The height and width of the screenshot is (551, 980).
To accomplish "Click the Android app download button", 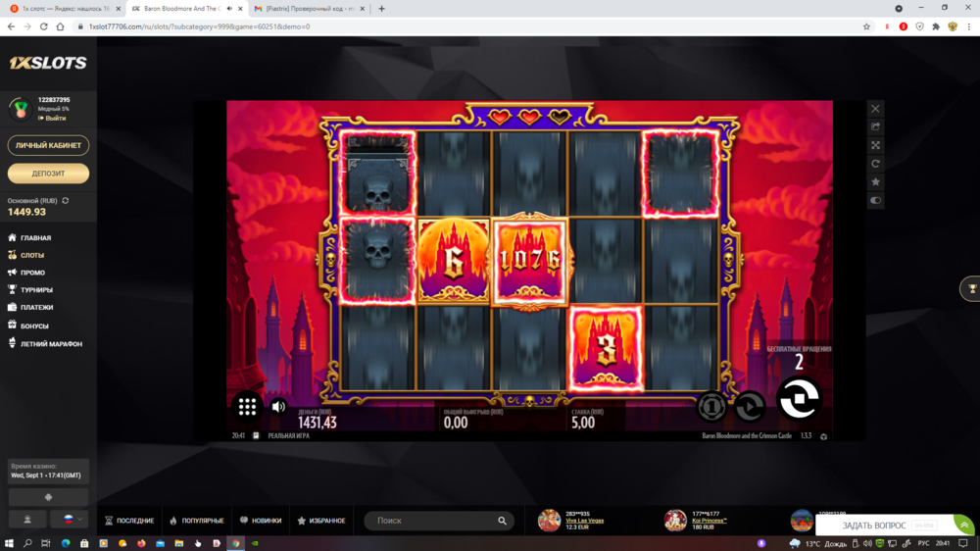I will 48,497.
